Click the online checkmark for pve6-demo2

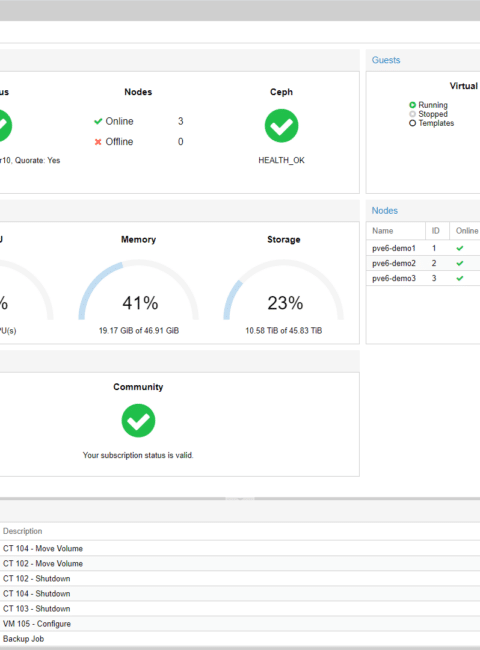(460, 263)
